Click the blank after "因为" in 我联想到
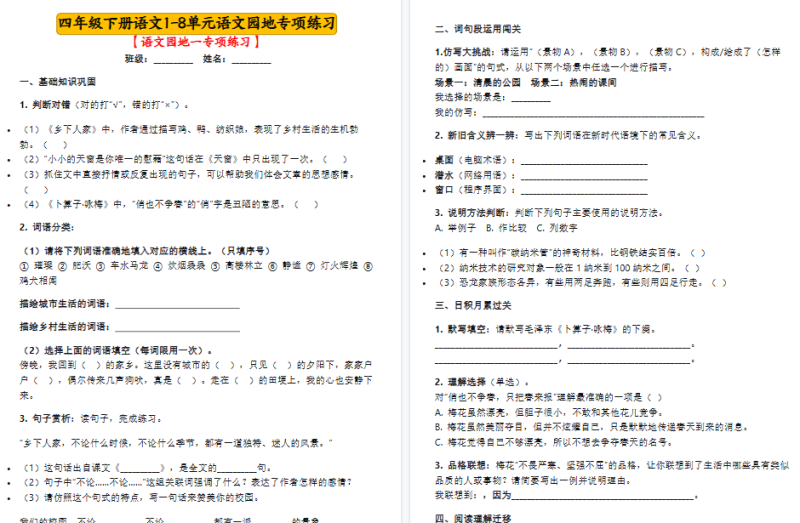800x523 pixels. pos(603,495)
